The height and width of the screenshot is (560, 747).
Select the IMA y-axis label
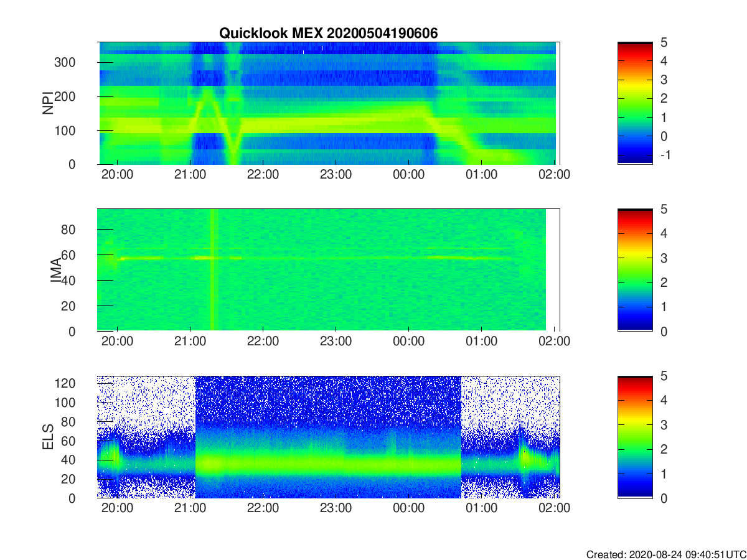click(56, 270)
